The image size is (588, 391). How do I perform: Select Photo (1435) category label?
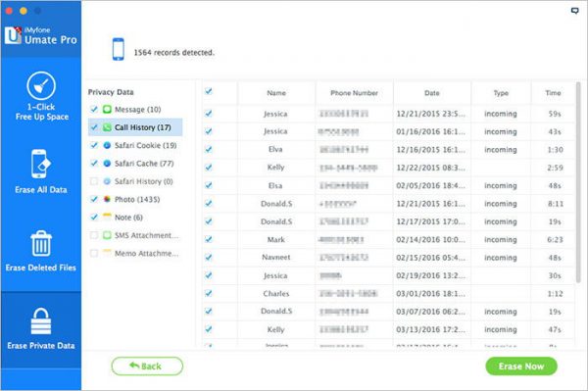click(x=137, y=200)
